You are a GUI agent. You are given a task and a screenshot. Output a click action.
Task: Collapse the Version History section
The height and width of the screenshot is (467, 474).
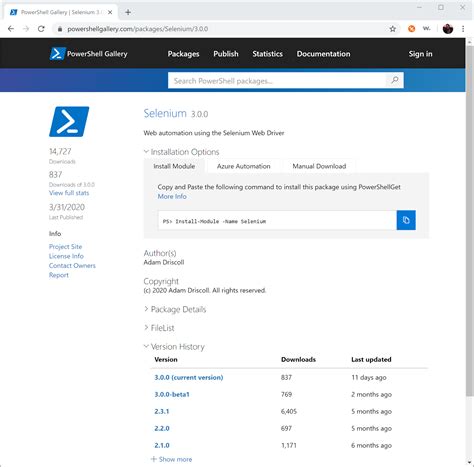pos(174,347)
